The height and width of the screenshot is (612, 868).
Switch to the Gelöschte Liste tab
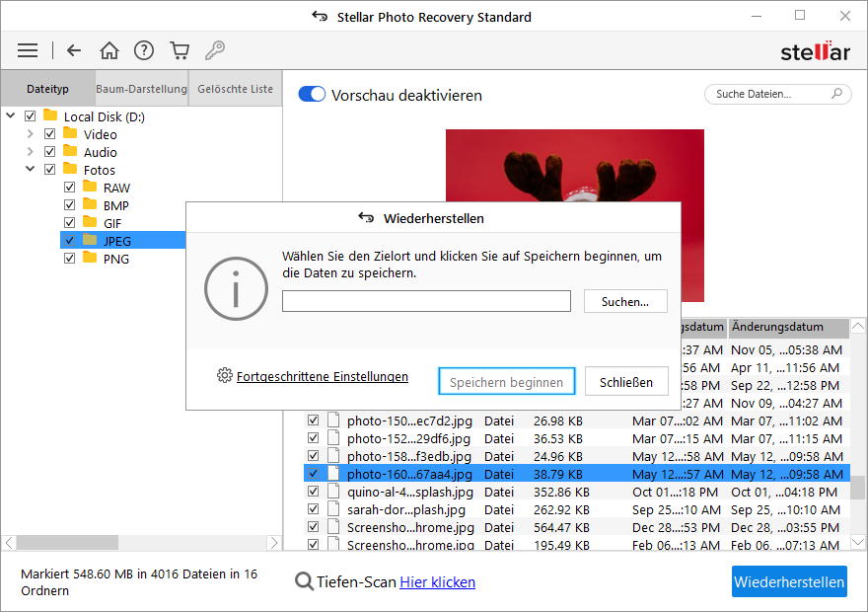click(236, 89)
